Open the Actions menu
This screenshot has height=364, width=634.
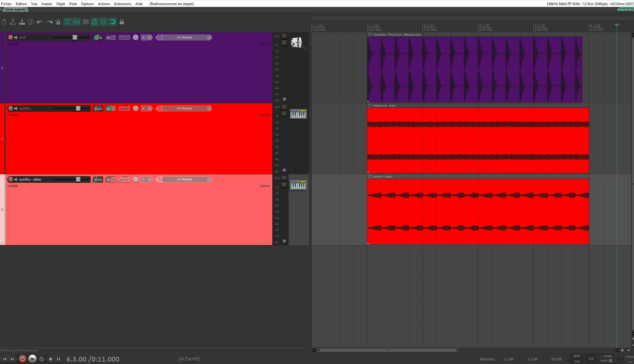pos(104,4)
